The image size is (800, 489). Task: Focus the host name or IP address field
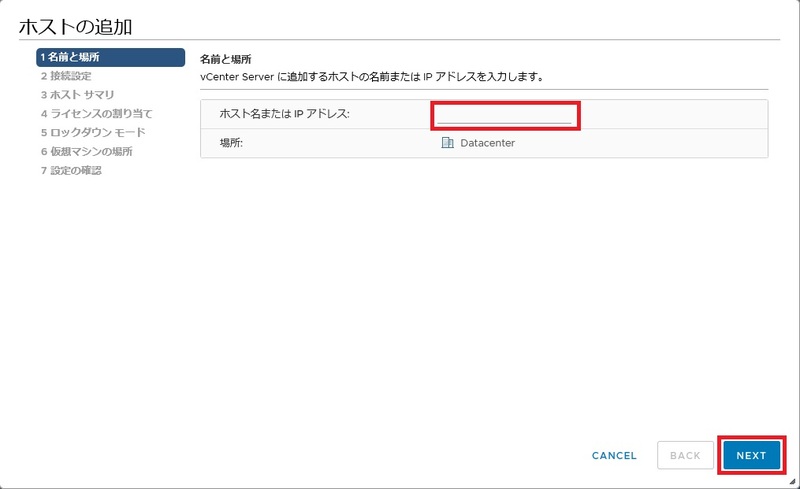504,115
